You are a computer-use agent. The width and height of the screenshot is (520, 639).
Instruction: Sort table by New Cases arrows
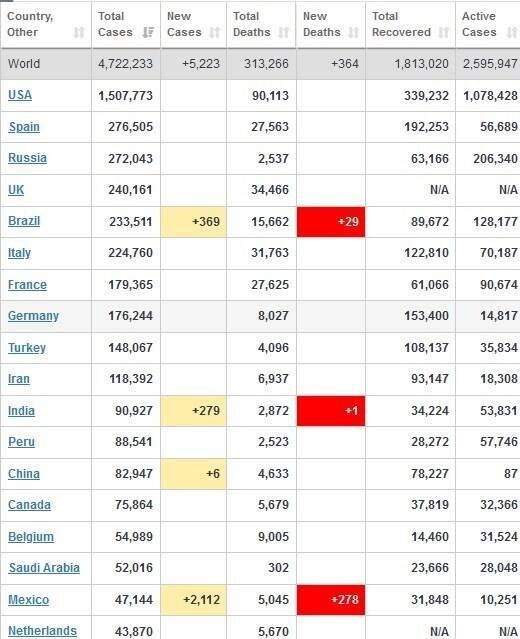[x=214, y=32]
